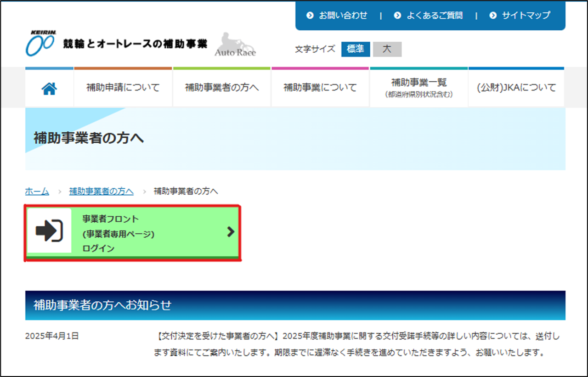Open よくあるご質問 link
This screenshot has height=377, width=588.
[x=434, y=16]
